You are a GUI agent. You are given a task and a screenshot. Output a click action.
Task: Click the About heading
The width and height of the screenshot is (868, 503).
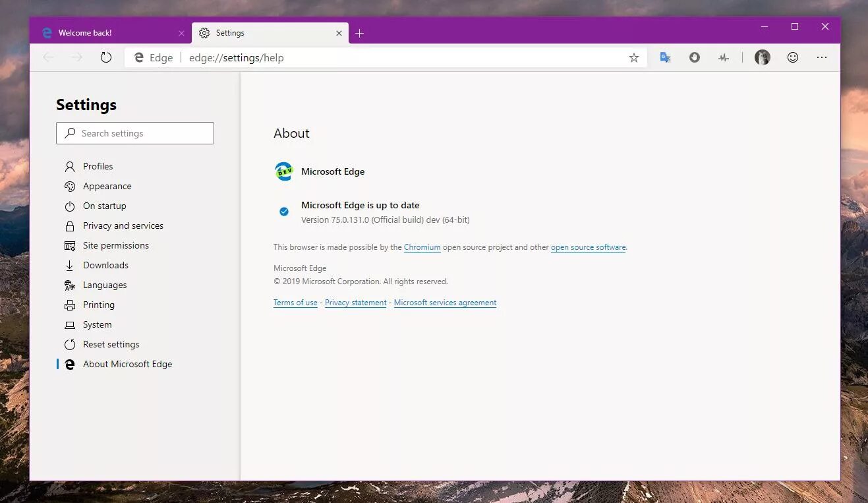[x=291, y=133]
